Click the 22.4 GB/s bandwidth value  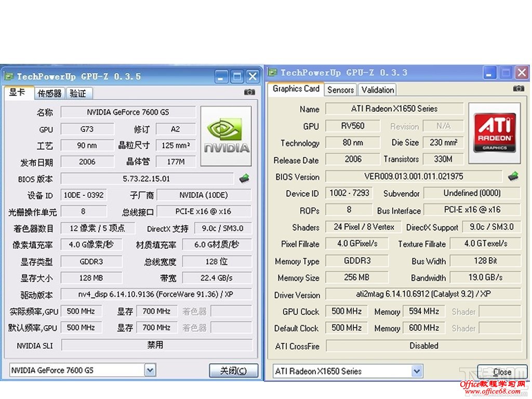217,278
